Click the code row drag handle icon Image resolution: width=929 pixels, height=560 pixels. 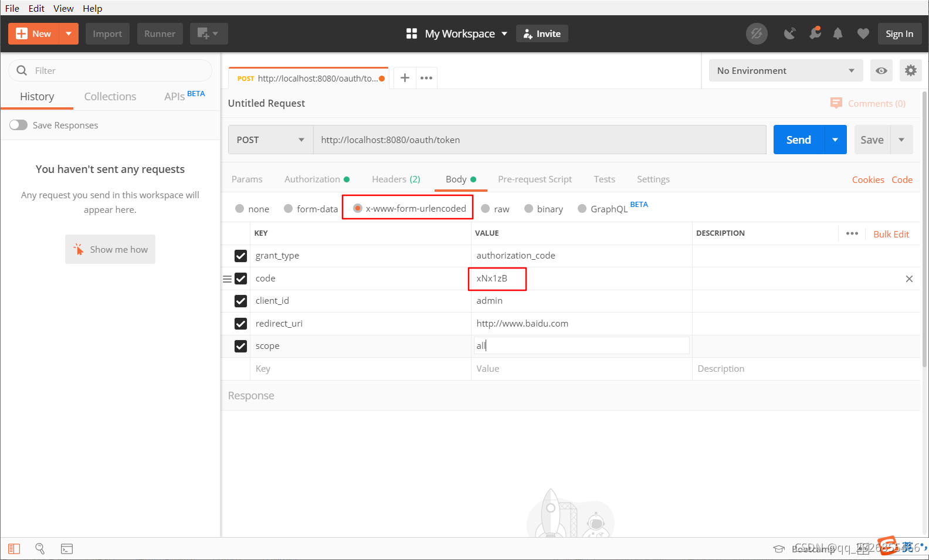point(227,279)
